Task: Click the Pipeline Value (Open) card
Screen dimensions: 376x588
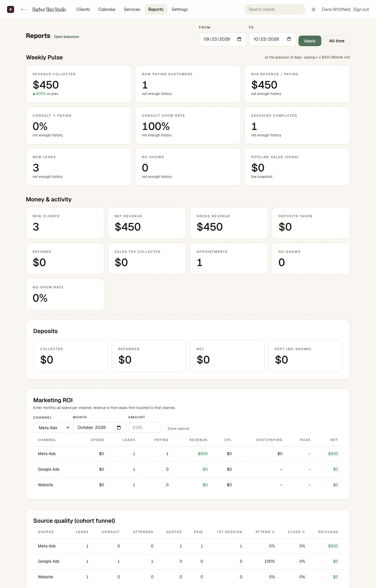Action: point(297,167)
